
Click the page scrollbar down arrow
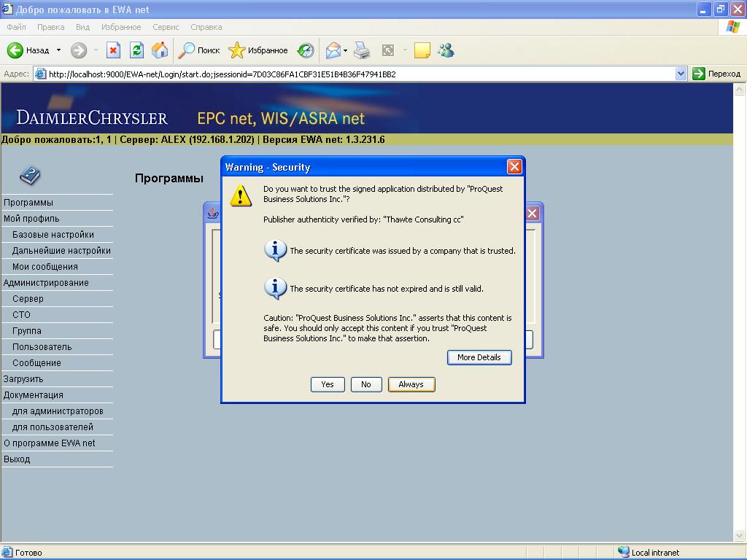coord(739,536)
